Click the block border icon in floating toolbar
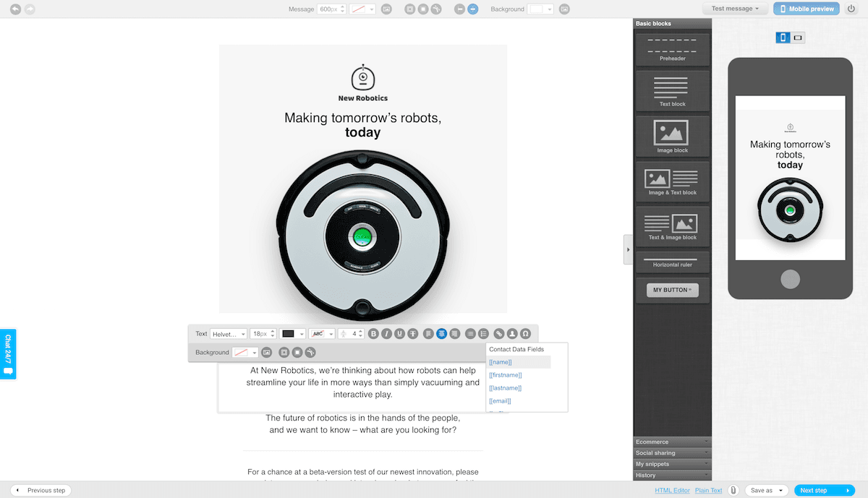Image resolution: width=868 pixels, height=498 pixels. (297, 352)
